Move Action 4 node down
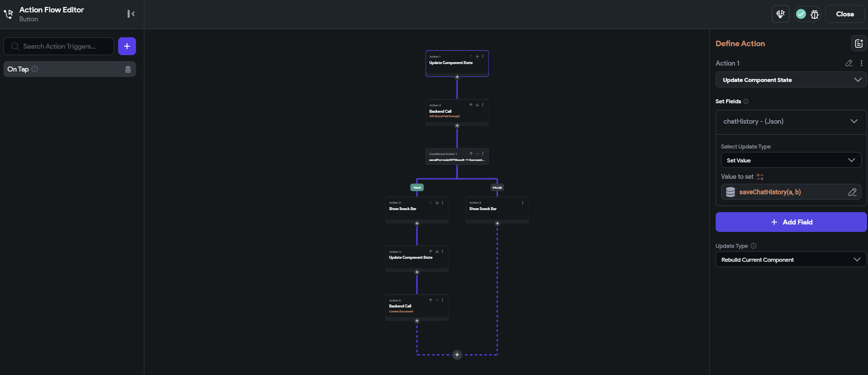 pos(437,251)
